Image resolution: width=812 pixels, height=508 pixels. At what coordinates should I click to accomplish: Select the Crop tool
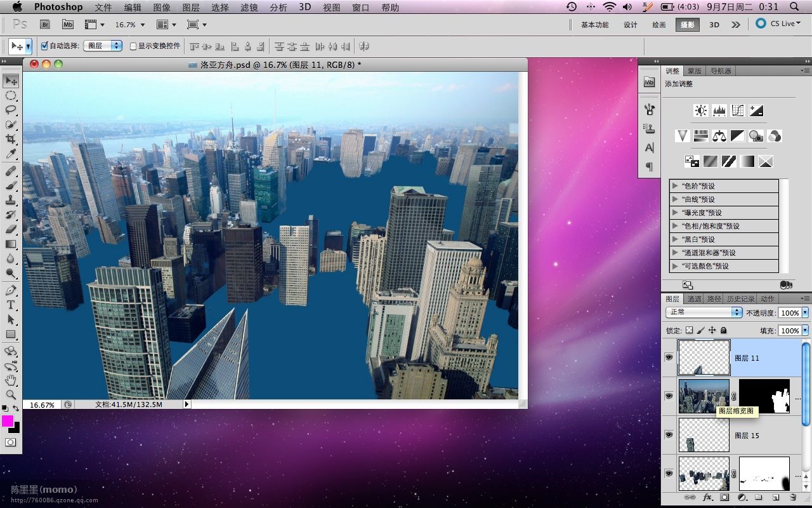(11, 139)
